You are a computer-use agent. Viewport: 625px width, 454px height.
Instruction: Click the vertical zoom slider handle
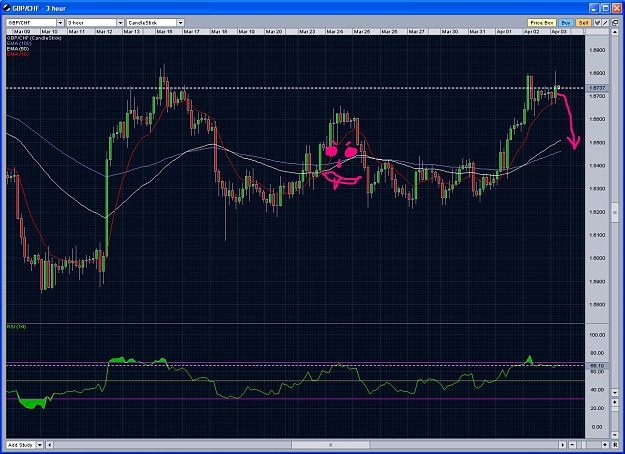click(x=615, y=409)
